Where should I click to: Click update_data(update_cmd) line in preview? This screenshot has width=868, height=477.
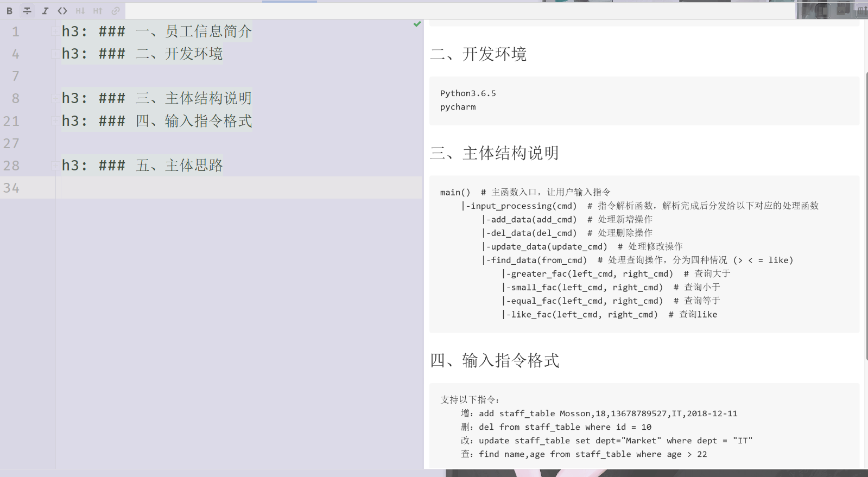pos(582,246)
